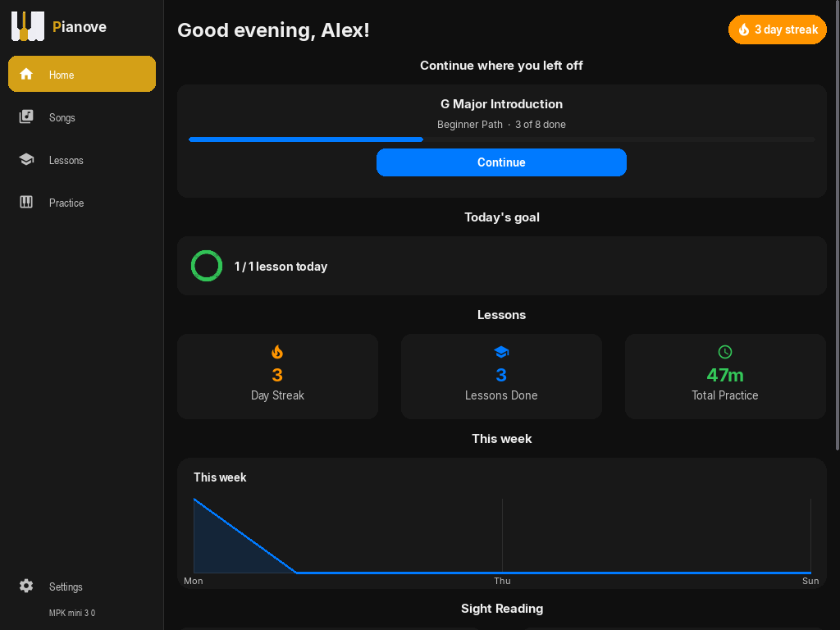Click the Lessons graduation cap sidebar icon
Image resolution: width=840 pixels, height=630 pixels.
26,159
